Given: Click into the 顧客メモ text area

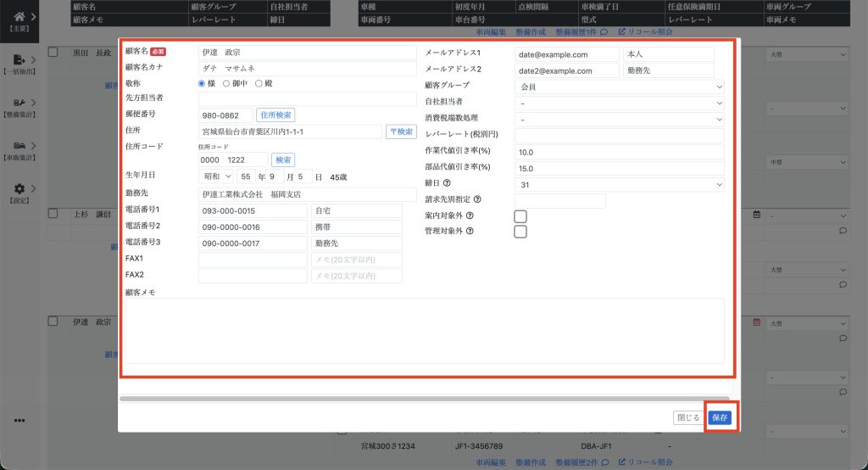Looking at the screenshot, I should [424, 331].
